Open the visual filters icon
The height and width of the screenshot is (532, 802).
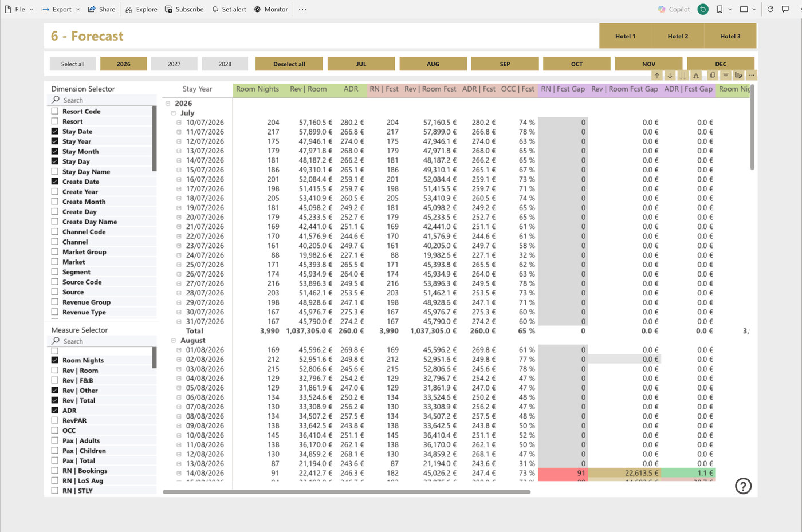pos(726,75)
